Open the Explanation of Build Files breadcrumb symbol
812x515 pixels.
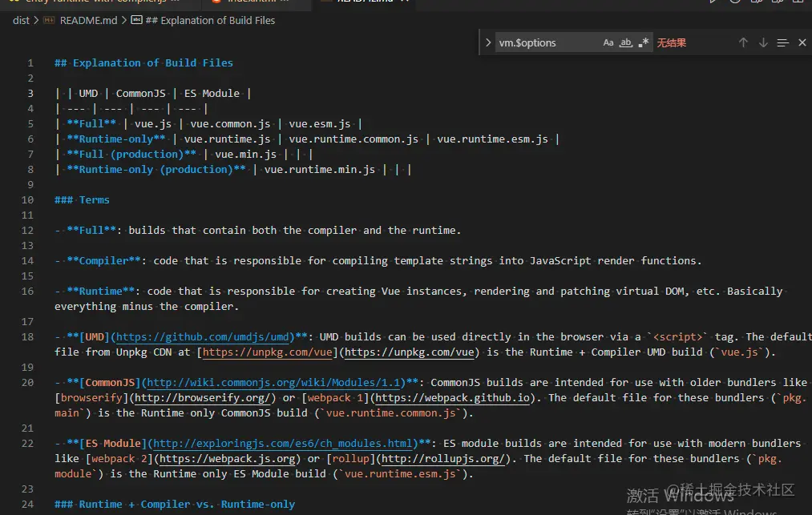coord(210,20)
